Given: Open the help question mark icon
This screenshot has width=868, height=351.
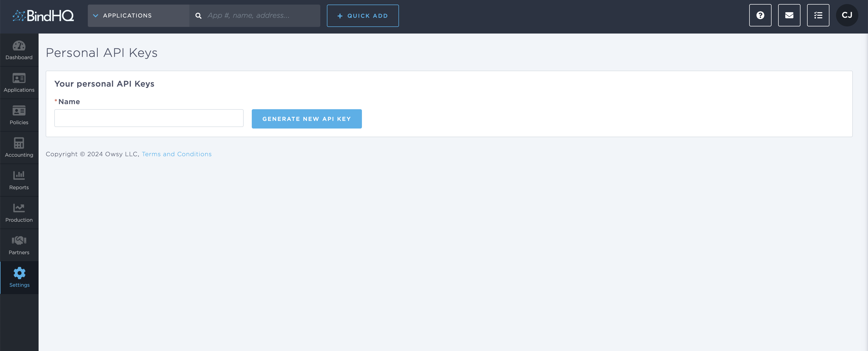Looking at the screenshot, I should tap(760, 15).
